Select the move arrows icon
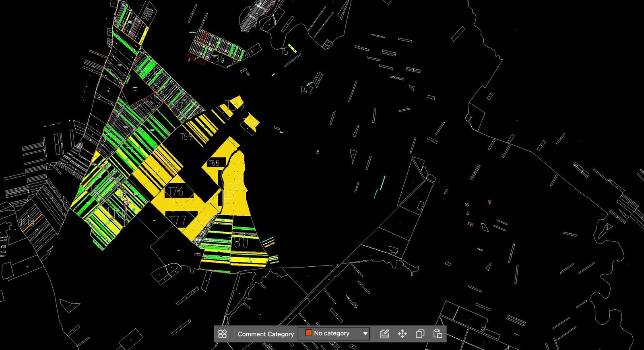 point(402,334)
